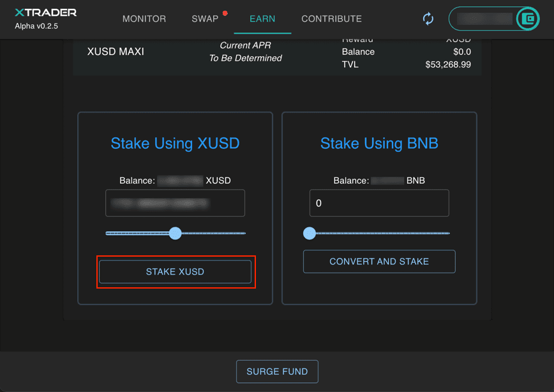Viewport: 554px width, 392px height.
Task: Click the CONVERT AND STAKE button
Action: click(379, 262)
